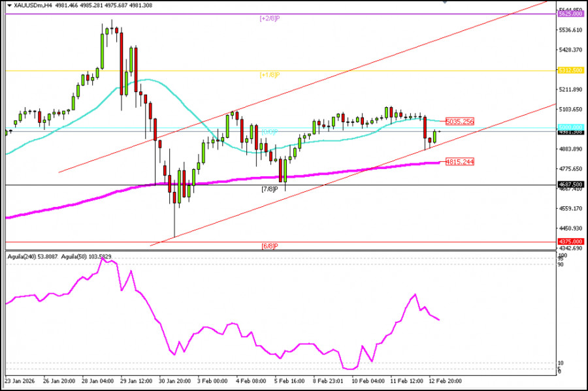Click the 4687.500 black price tag
This screenshot has height=391, width=588.
click(570, 184)
